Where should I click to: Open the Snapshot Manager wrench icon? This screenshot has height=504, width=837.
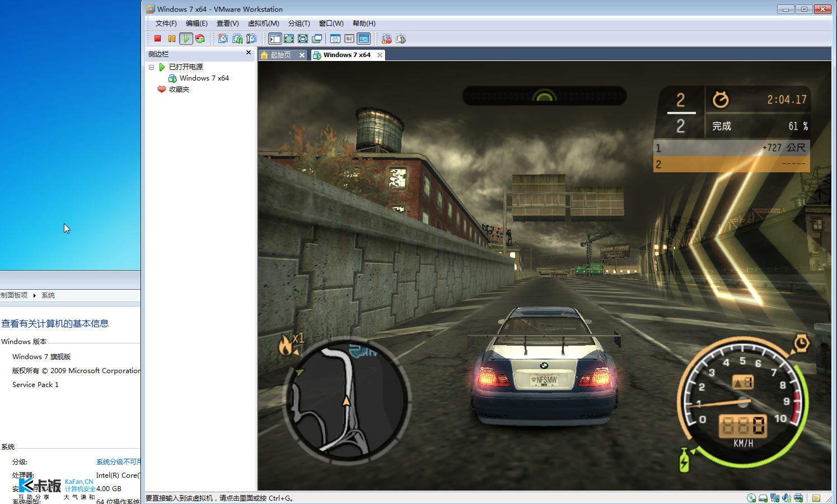coord(251,39)
